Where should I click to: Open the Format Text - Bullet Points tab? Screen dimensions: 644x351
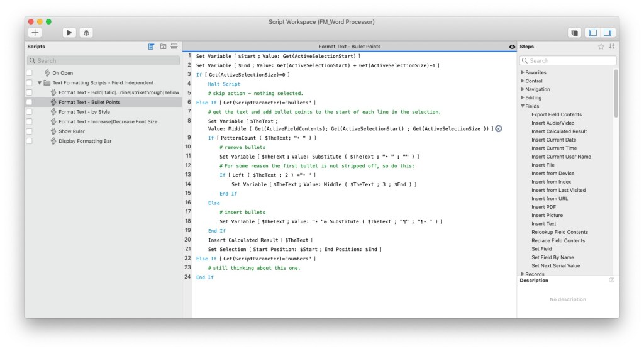(349, 47)
